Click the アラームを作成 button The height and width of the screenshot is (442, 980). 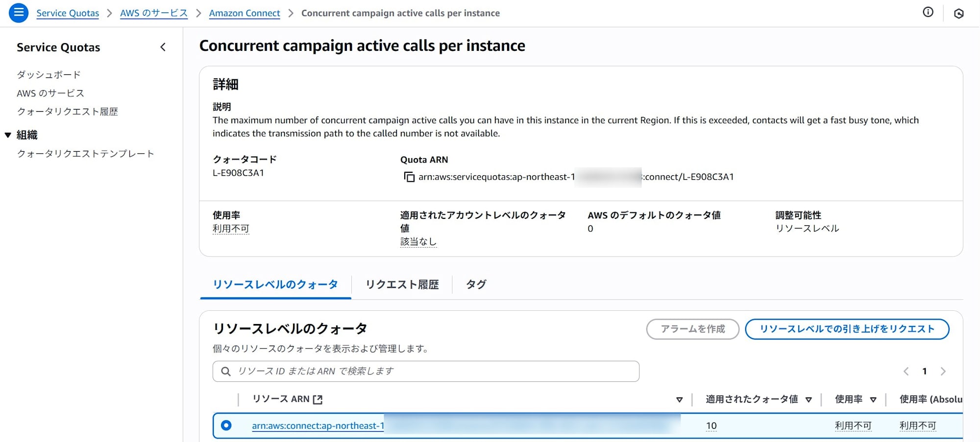pyautogui.click(x=693, y=329)
